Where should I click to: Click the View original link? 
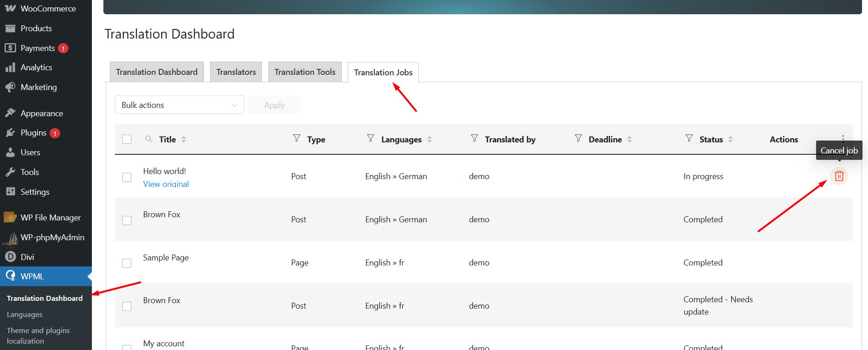(166, 184)
